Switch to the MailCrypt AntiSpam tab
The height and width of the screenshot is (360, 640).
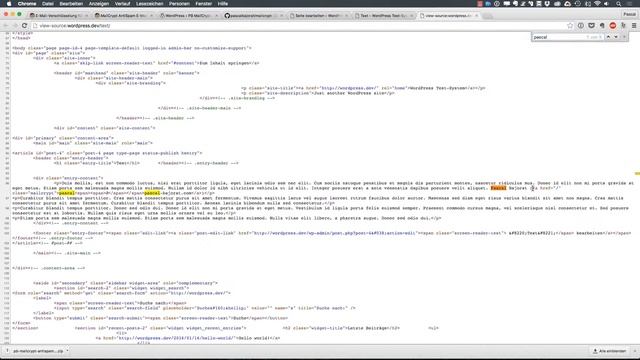pos(123,16)
